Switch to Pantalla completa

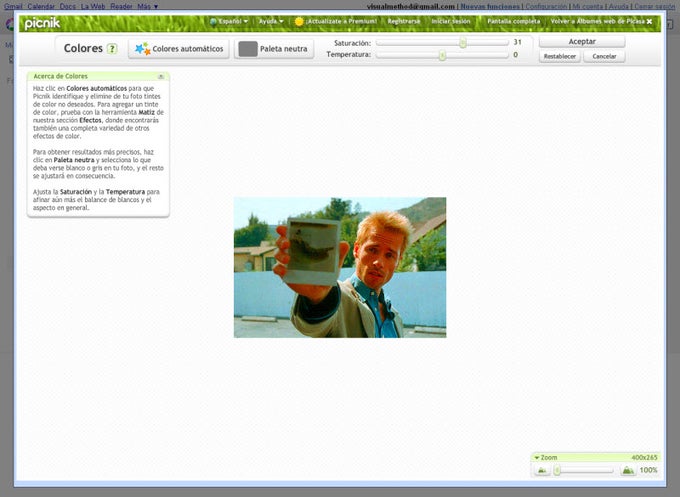[x=513, y=21]
